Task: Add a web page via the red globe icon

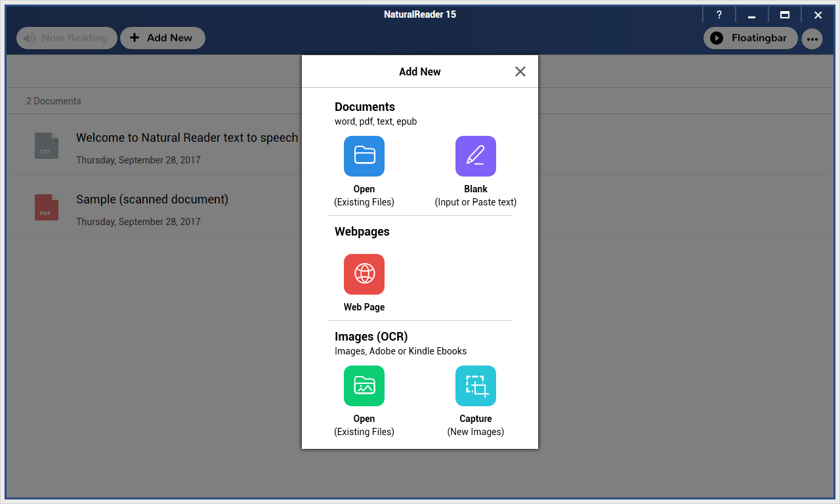Action: coord(364,274)
